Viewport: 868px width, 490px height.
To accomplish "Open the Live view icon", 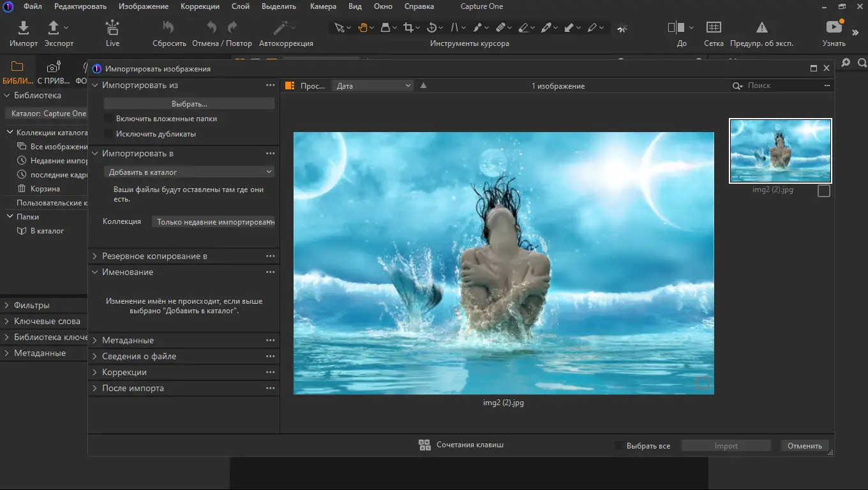I will (x=112, y=28).
